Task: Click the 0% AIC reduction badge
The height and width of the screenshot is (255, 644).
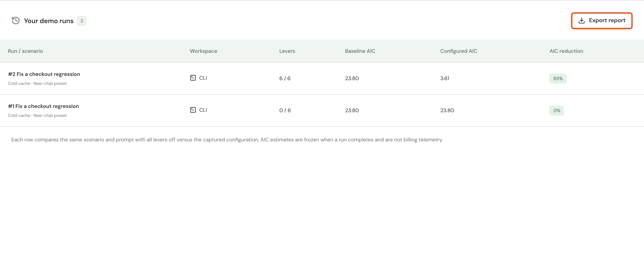Action: coord(556,110)
